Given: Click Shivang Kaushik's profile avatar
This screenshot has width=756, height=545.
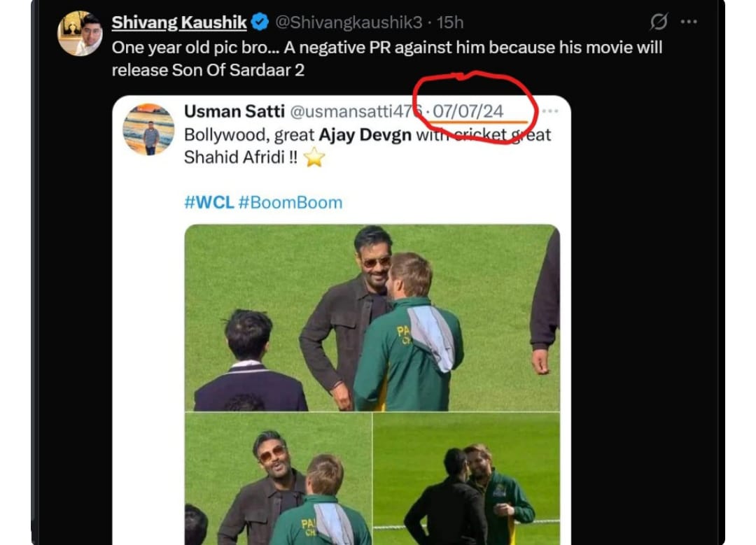Looking at the screenshot, I should pyautogui.click(x=80, y=33).
